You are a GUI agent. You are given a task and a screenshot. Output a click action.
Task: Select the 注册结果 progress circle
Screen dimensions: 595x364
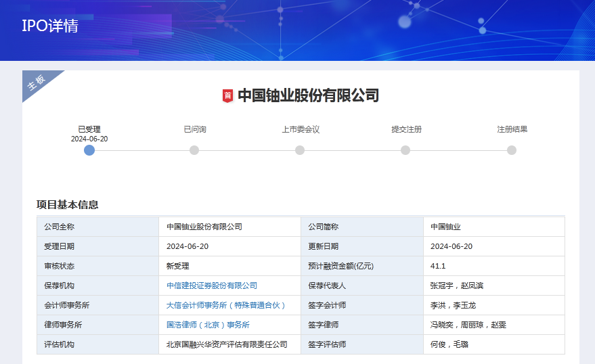click(512, 150)
